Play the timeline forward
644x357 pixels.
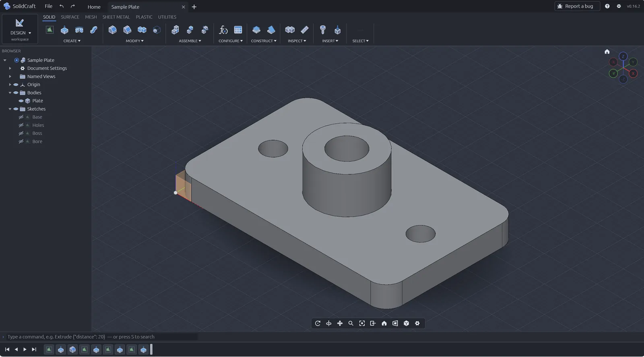coord(25,349)
